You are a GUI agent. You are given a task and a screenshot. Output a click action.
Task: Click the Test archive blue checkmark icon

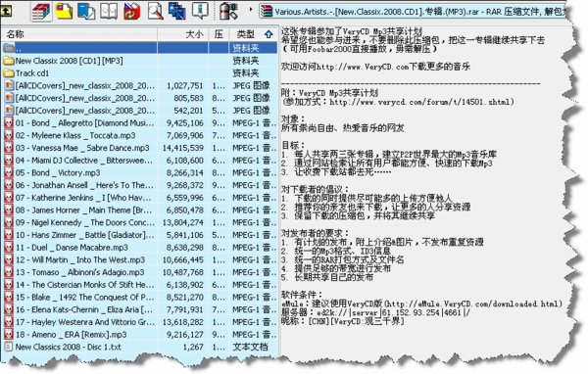86,11
